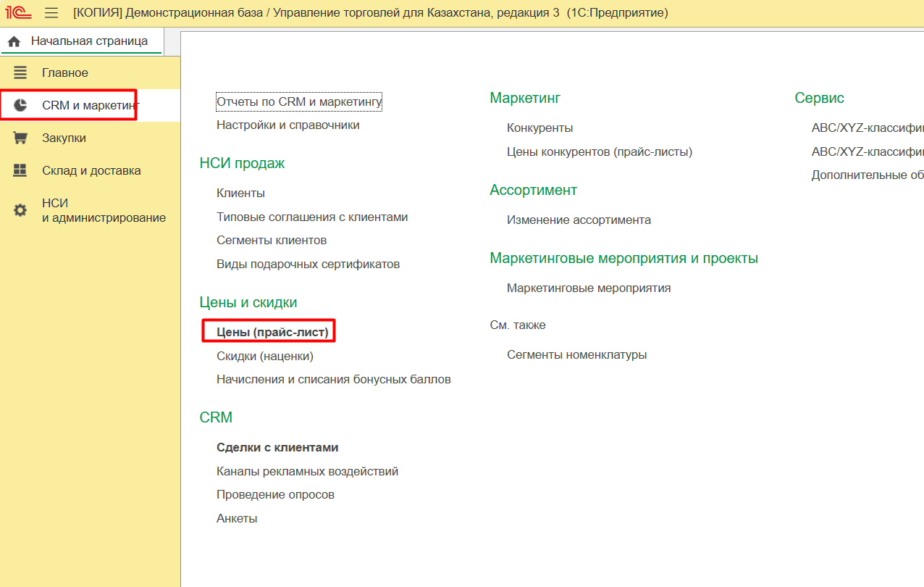Open Конкуренты under Маркетинг
The width and height of the screenshot is (924, 587).
click(539, 128)
